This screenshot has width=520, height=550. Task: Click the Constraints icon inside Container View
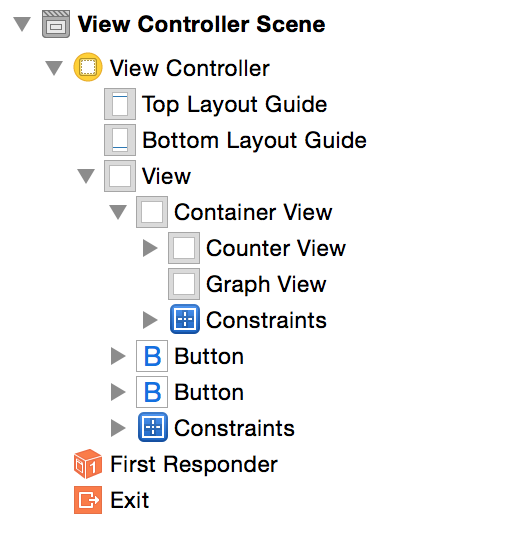(185, 319)
